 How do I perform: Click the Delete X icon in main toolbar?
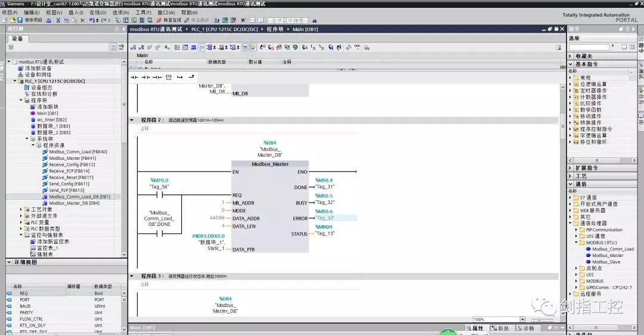(x=82, y=20)
